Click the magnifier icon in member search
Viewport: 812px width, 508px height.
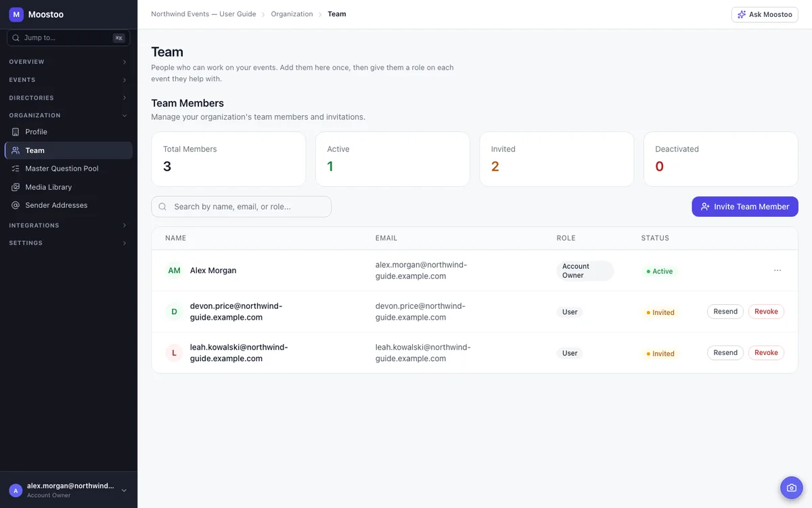162,207
